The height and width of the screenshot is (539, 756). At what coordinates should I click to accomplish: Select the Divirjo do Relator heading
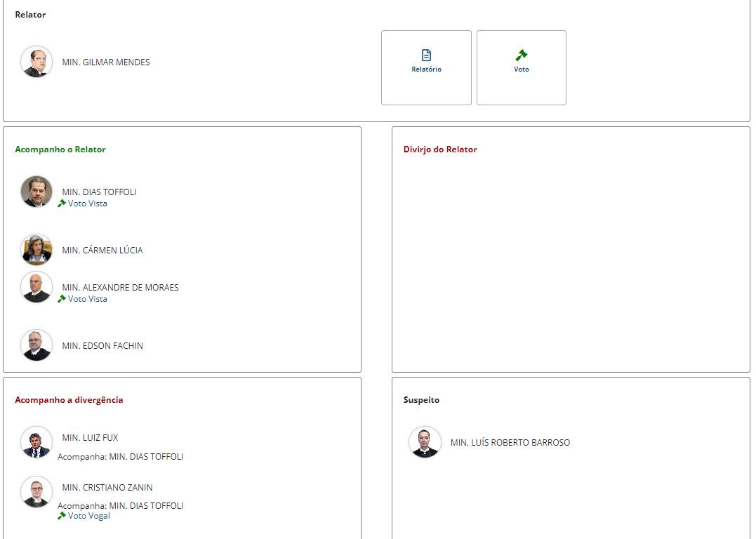coord(440,149)
